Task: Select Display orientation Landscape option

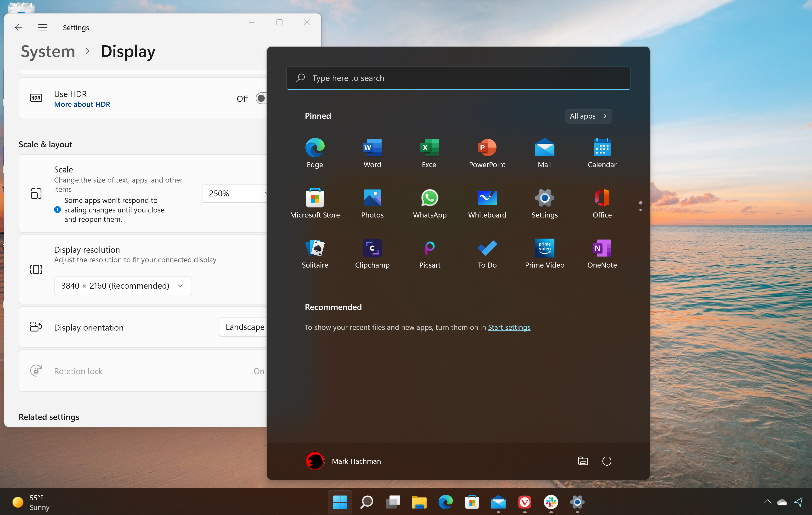Action: pos(245,327)
